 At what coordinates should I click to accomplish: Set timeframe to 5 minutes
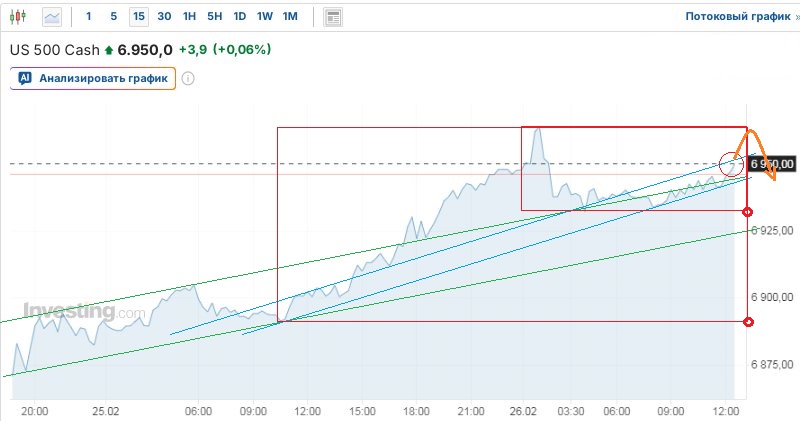pos(113,17)
